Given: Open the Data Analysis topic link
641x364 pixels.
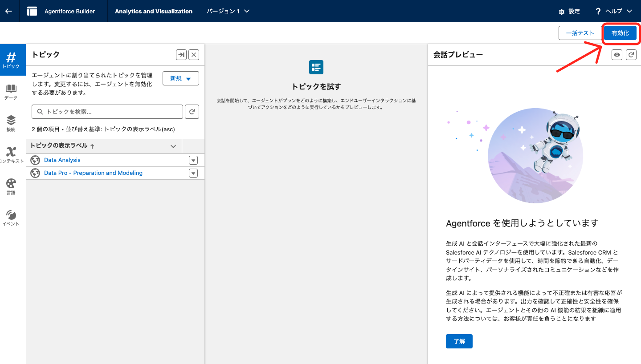Looking at the screenshot, I should tap(62, 160).
